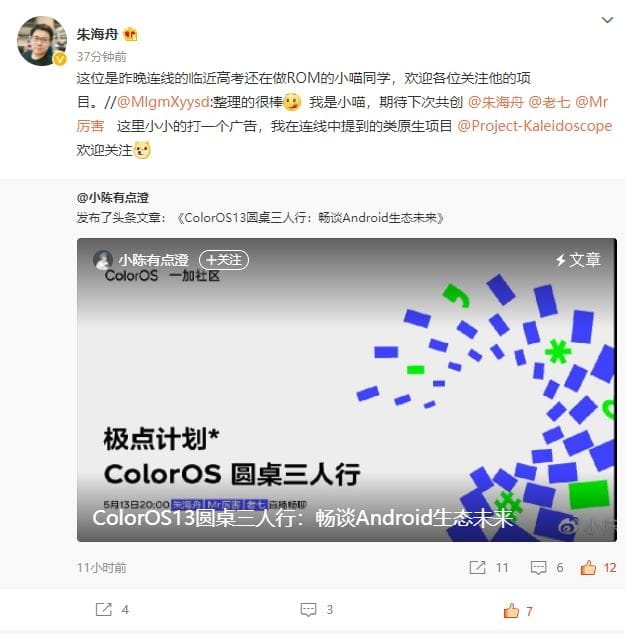Click 朱海舟's profile avatar
This screenshot has height=634, width=625.
42,41
